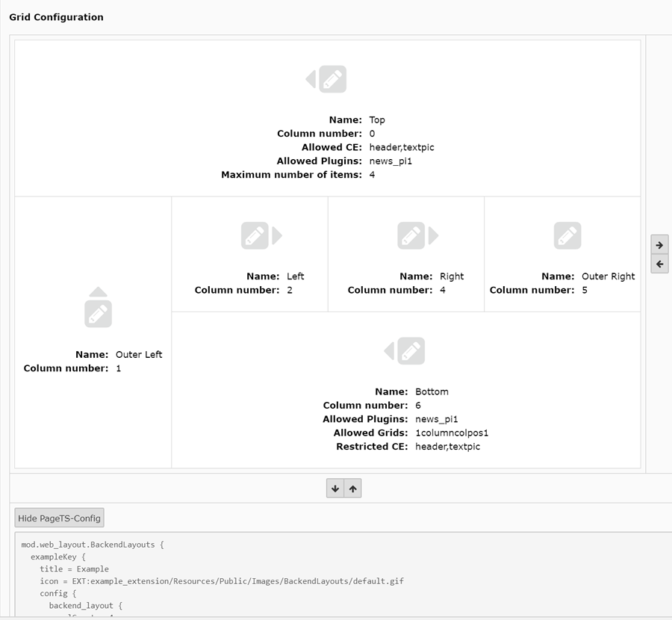Open the pencil editor for the Left cell
This screenshot has height=620, width=672.
click(255, 236)
